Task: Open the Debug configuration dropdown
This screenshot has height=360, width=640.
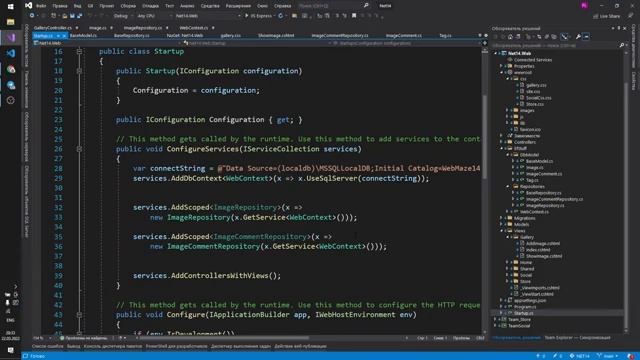Action: click(123, 16)
